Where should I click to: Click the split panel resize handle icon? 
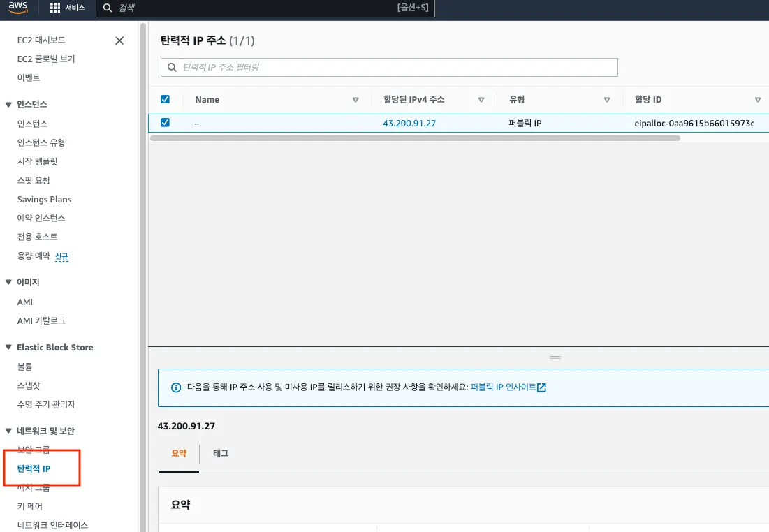tap(555, 357)
